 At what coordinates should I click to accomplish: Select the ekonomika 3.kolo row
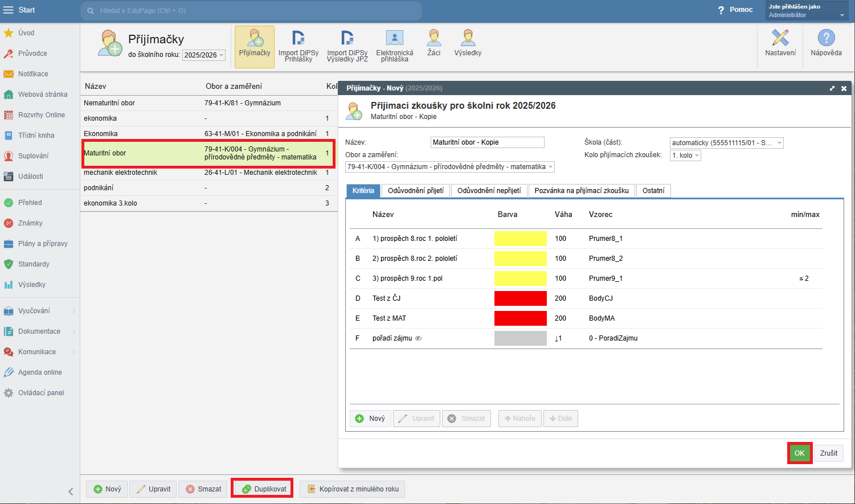coord(208,203)
